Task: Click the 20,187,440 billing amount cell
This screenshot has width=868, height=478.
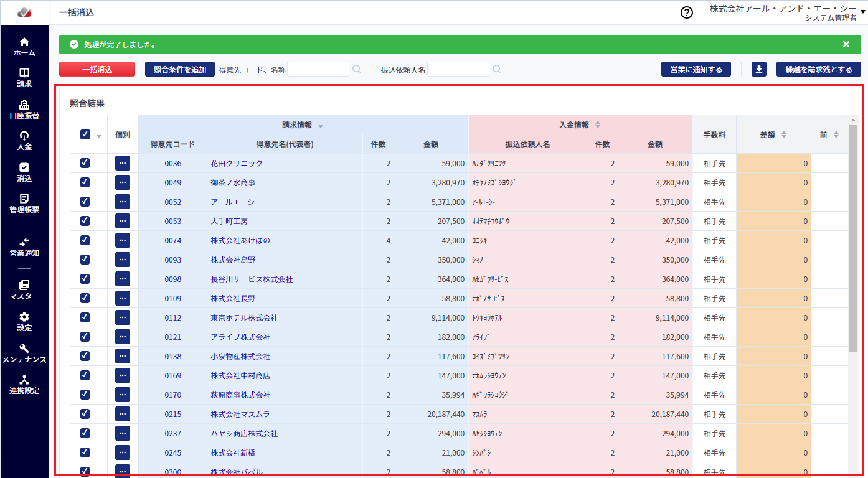Action: tap(431, 414)
